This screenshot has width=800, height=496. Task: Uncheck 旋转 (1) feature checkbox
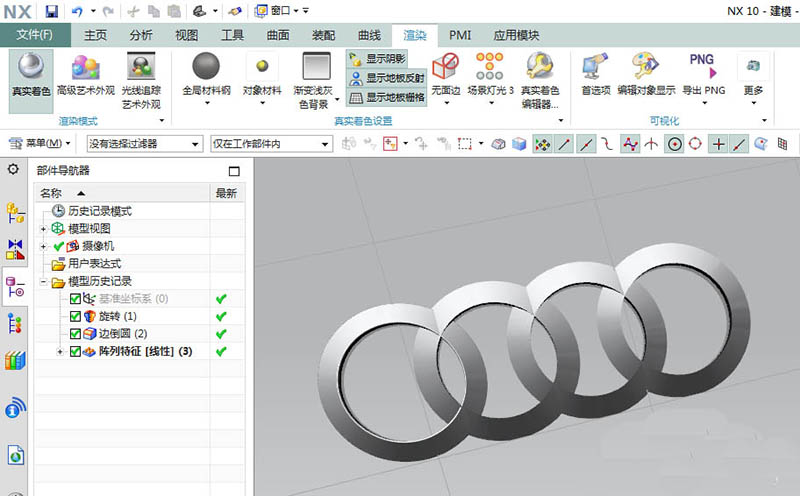pyautogui.click(x=75, y=316)
